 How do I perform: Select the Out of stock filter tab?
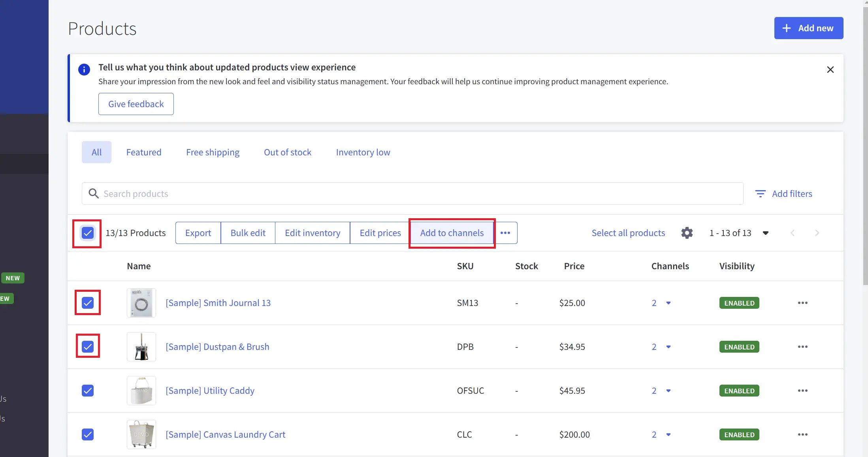tap(288, 151)
